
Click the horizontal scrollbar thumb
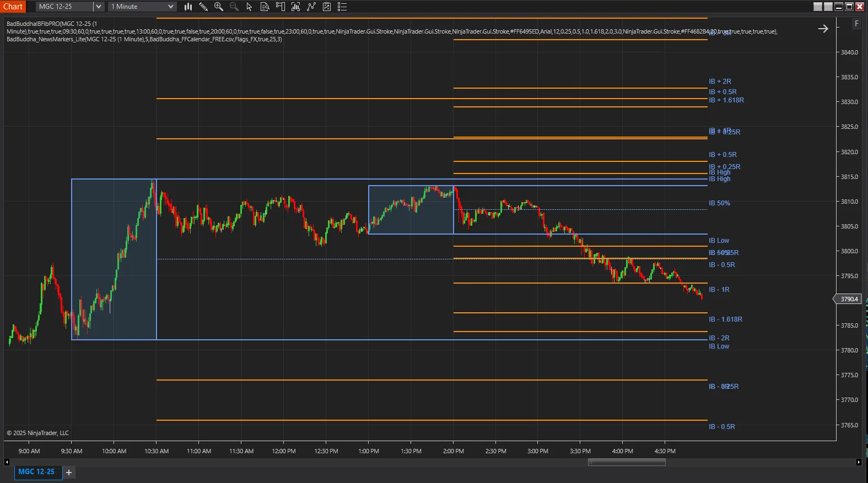point(627,462)
